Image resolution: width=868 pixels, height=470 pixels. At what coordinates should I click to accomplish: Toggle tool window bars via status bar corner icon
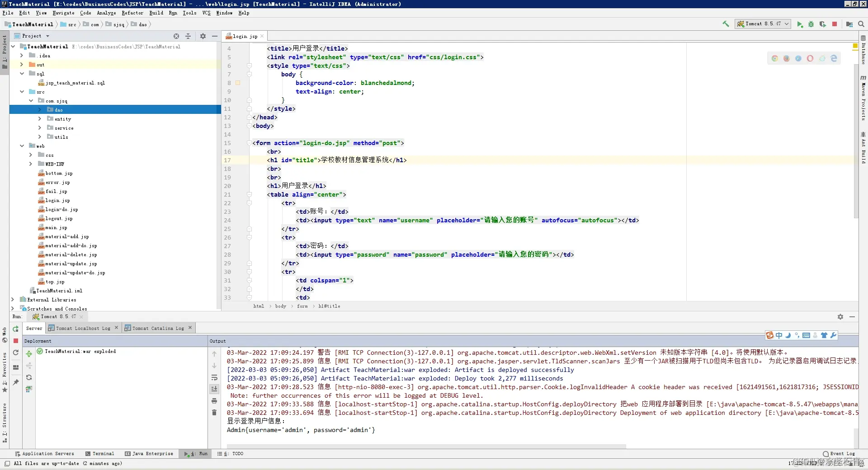point(7,463)
